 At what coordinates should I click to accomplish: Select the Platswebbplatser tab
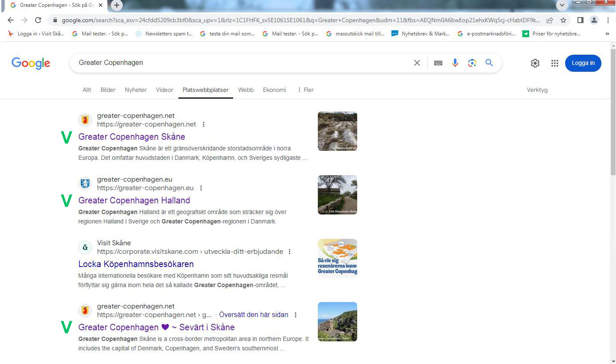206,90
